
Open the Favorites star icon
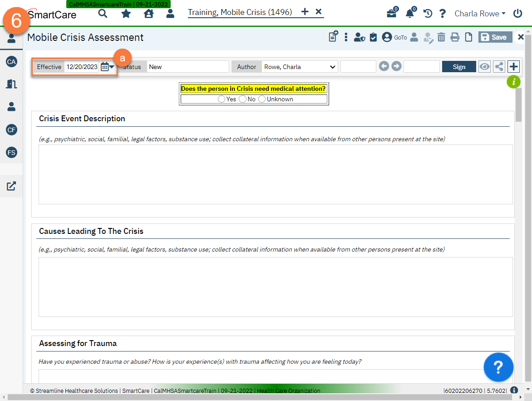point(126,14)
